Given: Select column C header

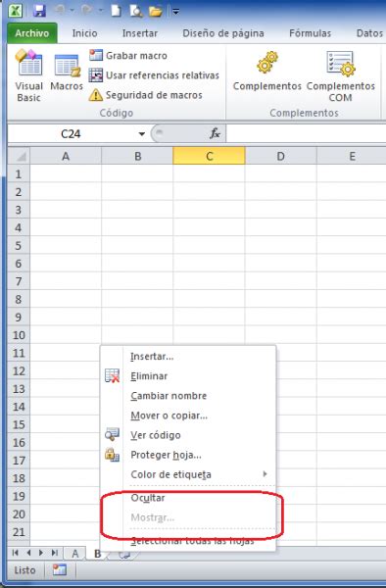Looking at the screenshot, I should point(209,156).
